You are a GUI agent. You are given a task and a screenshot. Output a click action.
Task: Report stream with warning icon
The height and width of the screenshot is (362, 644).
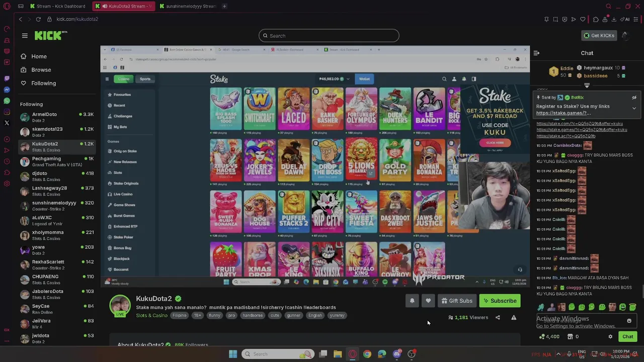point(514,318)
